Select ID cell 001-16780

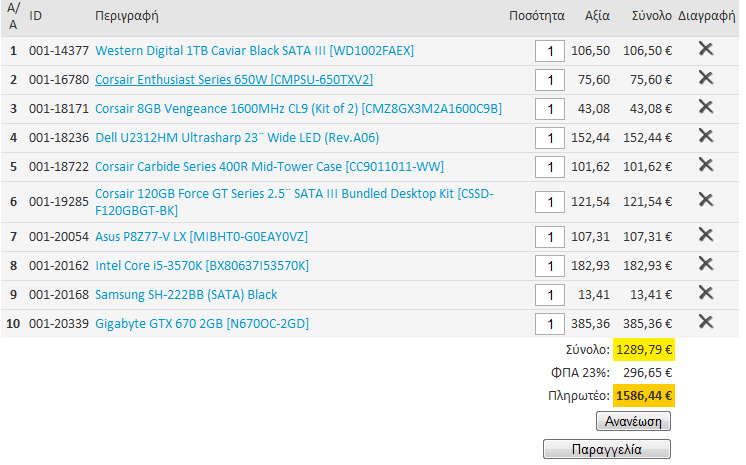click(59, 79)
